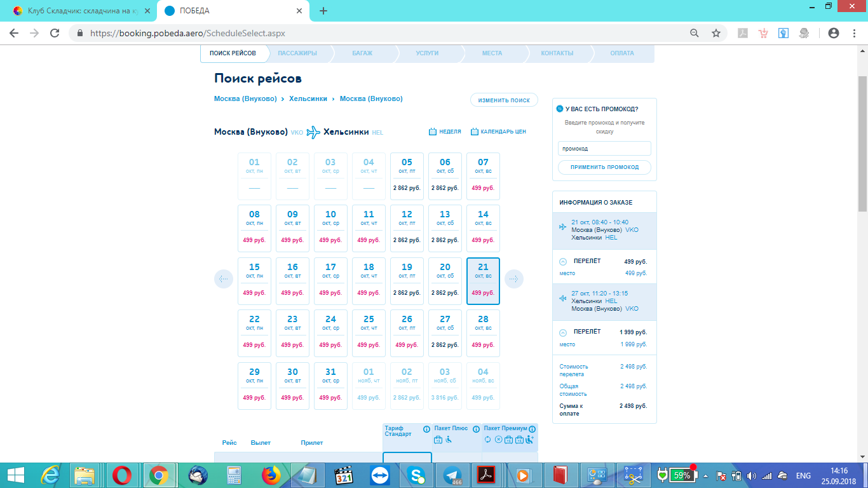Open the Chrome profile avatar

click(x=834, y=33)
